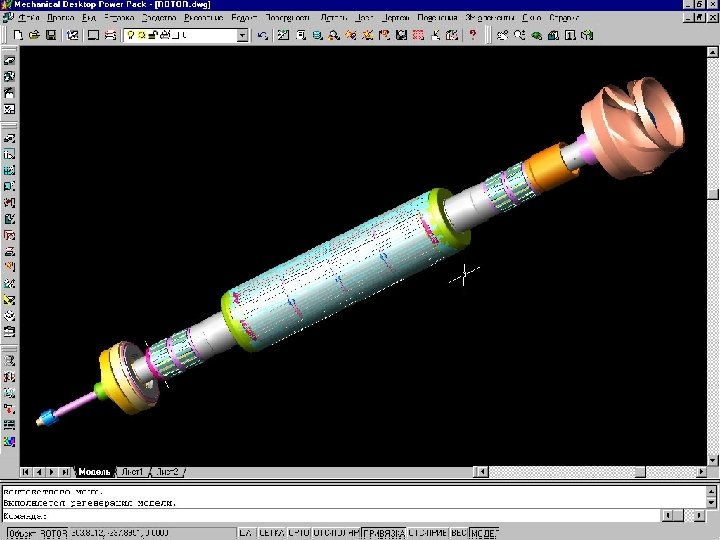The image size is (720, 540).
Task: Undo the last action with the curved arrow
Action: tap(262, 35)
